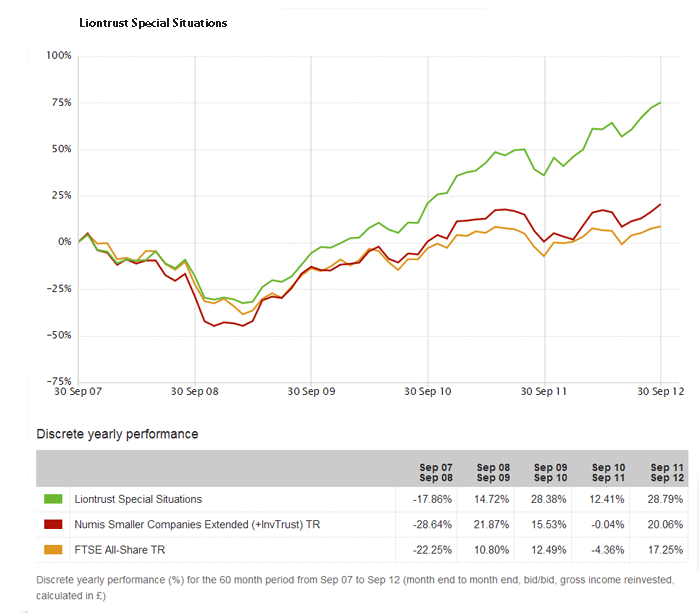Click the Sep 11 Sep 12 column header
This screenshot has height=613, width=700.
[x=667, y=472]
